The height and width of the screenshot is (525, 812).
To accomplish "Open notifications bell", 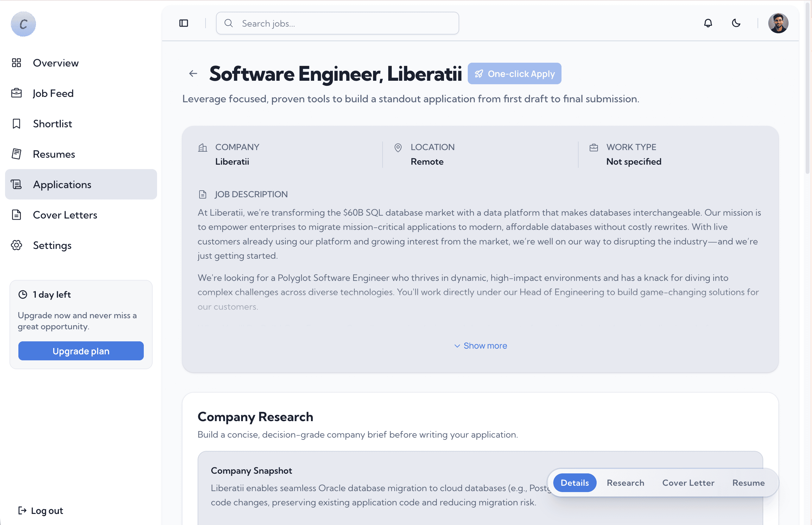I will coord(708,23).
